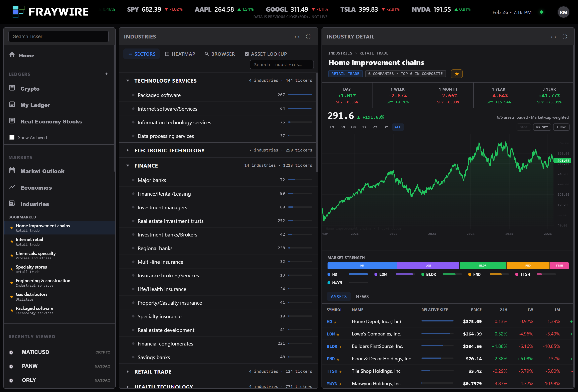Click the Search Ticker input field

coord(58,36)
